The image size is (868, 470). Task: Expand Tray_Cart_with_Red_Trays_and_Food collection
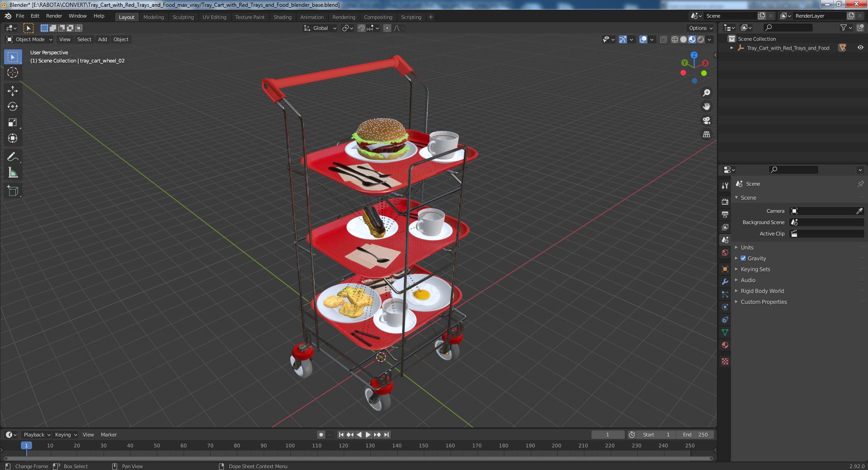coord(732,48)
